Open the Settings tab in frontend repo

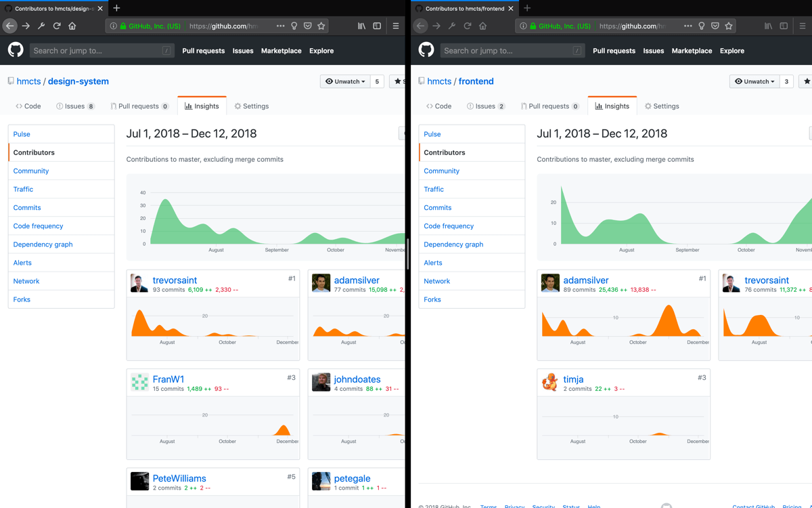[662, 106]
